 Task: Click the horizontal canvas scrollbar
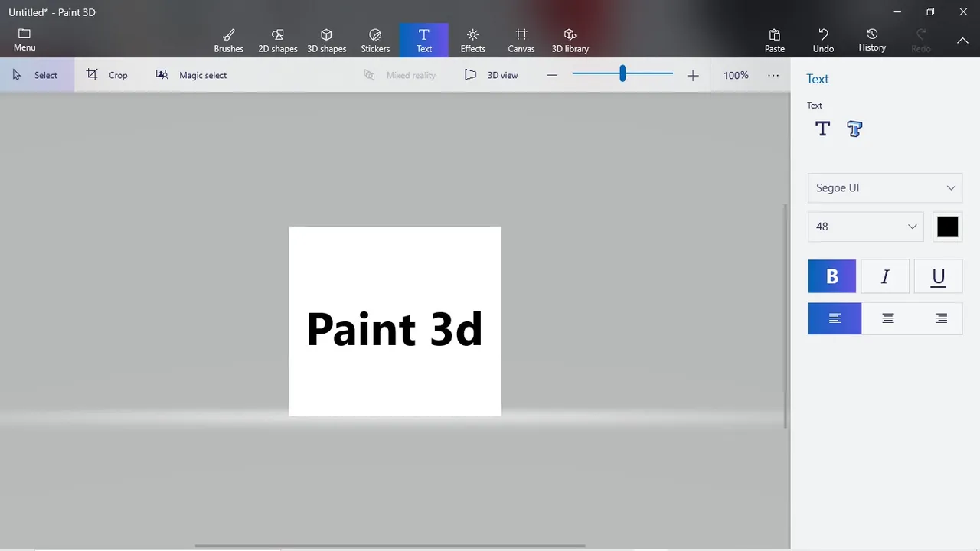(390, 546)
